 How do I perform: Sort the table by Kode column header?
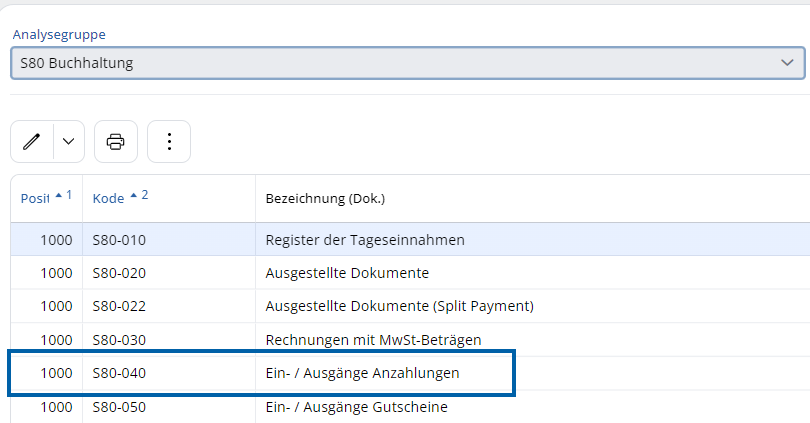(109, 199)
